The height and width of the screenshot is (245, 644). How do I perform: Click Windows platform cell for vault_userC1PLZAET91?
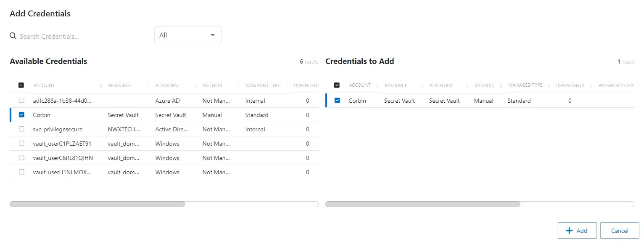click(x=167, y=144)
